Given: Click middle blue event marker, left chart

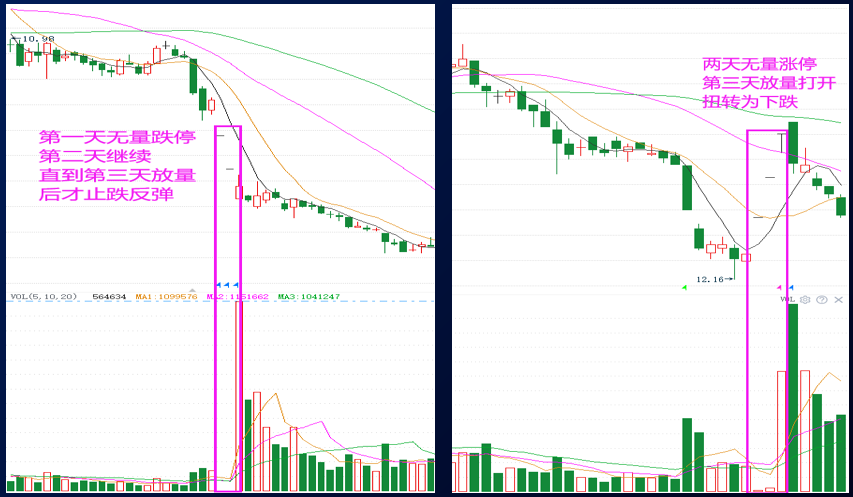Looking at the screenshot, I should click(227, 284).
